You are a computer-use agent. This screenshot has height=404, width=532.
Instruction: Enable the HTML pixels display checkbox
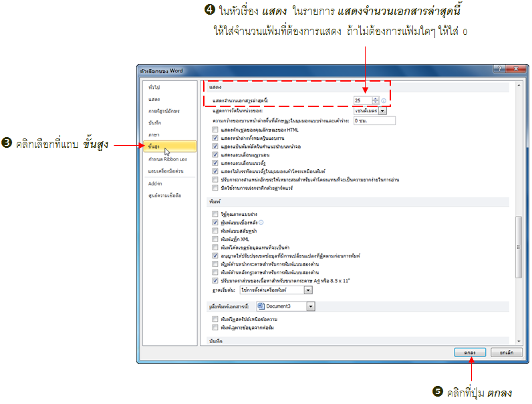(215, 129)
